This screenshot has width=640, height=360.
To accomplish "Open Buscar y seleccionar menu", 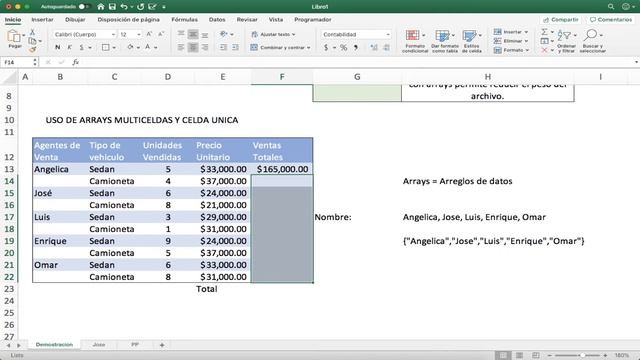I will point(592,41).
